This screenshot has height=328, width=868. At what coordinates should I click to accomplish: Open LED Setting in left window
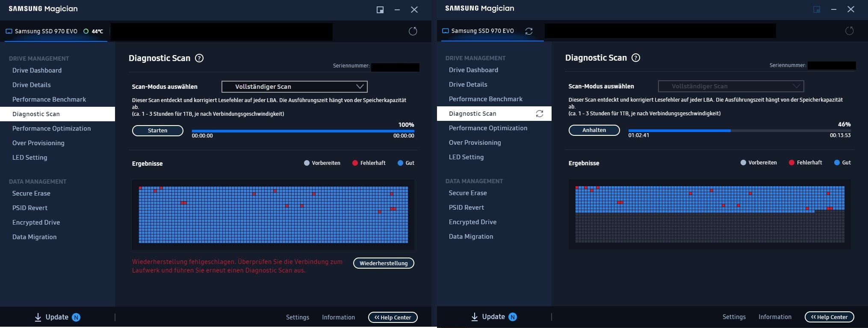coord(30,158)
